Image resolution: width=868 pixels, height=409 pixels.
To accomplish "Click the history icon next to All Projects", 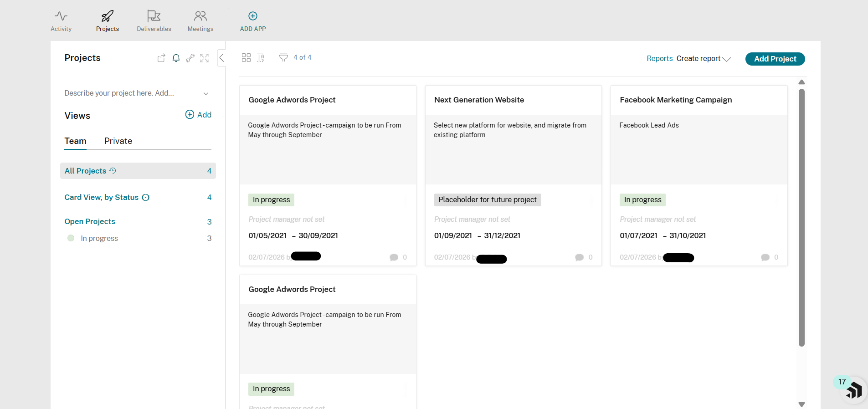I will click(x=113, y=170).
